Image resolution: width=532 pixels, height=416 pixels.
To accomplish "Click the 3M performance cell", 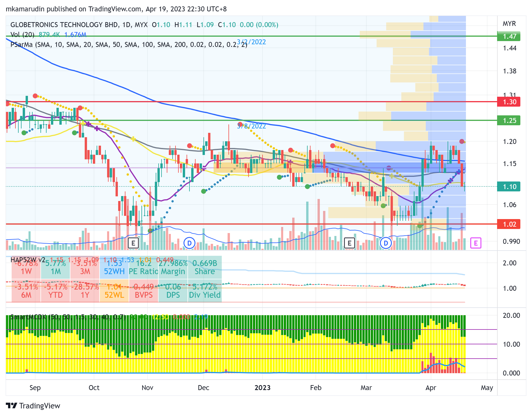I will point(85,267).
